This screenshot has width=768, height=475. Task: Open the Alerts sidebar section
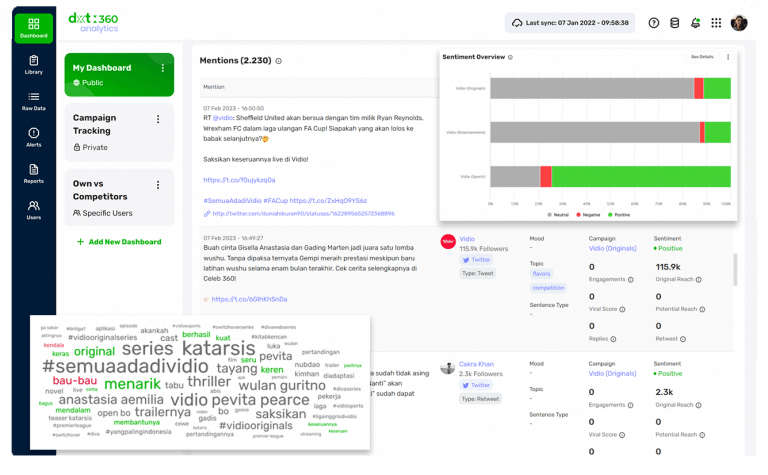(x=33, y=137)
